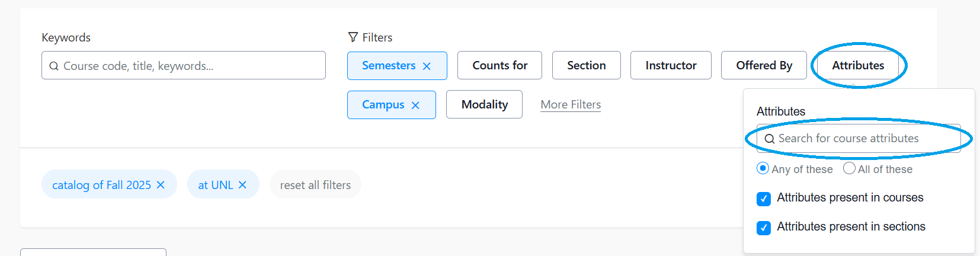Select the All of these radio option

coord(849,168)
